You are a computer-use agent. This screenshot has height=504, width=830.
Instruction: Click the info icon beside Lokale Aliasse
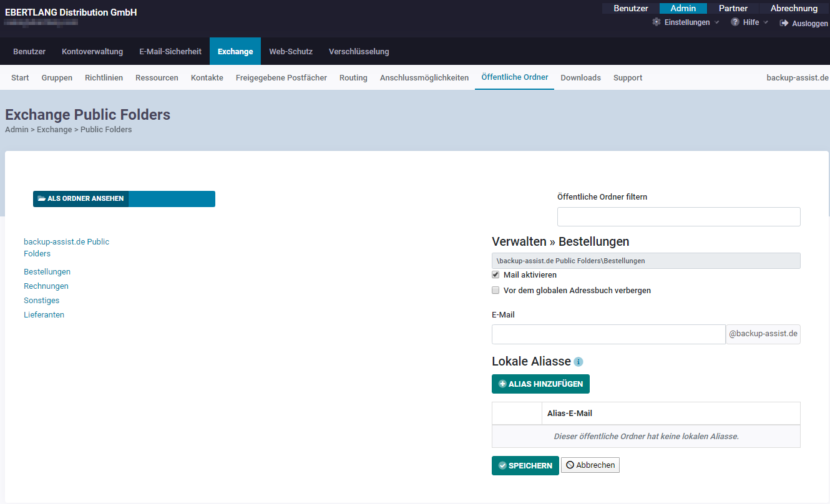tap(579, 362)
